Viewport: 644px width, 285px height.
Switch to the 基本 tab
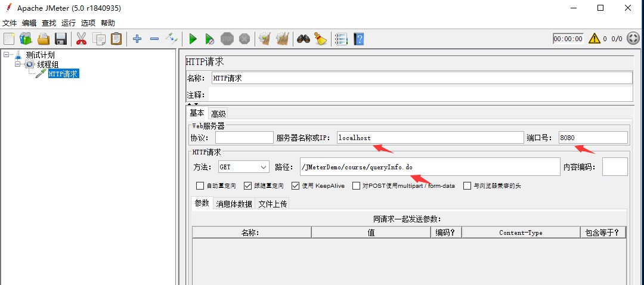(x=197, y=113)
